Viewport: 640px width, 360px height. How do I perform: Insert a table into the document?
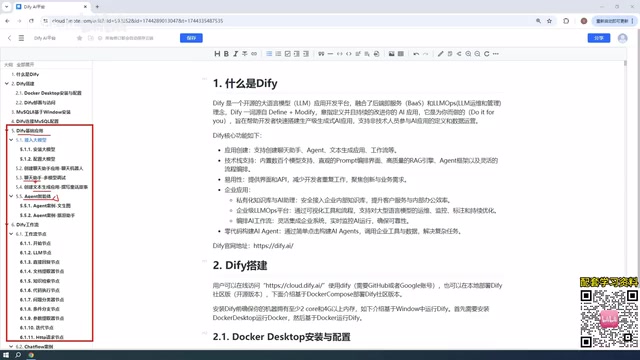click(x=401, y=54)
